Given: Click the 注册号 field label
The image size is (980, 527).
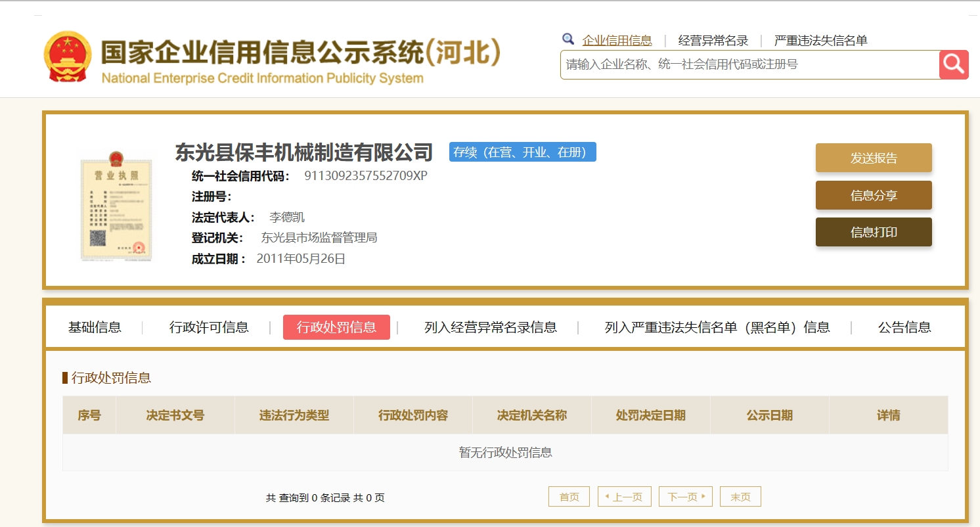Looking at the screenshot, I should click(212, 196).
